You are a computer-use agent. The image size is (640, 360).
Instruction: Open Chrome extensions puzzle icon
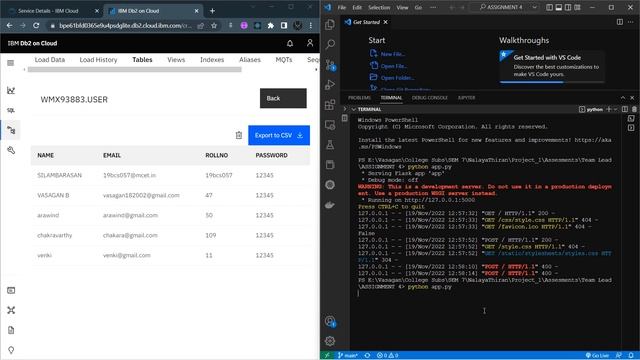point(270,25)
